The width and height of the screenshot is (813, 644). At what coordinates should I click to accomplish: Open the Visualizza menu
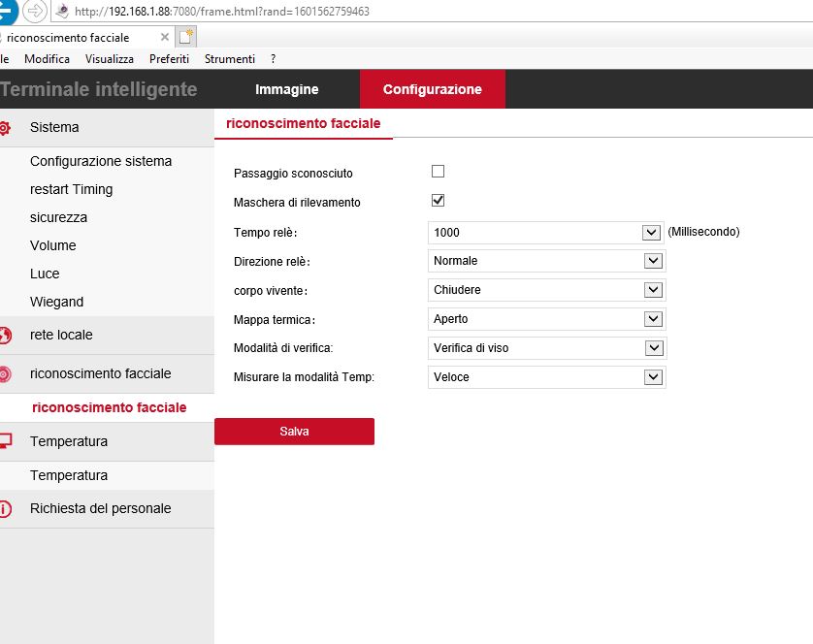[x=110, y=59]
